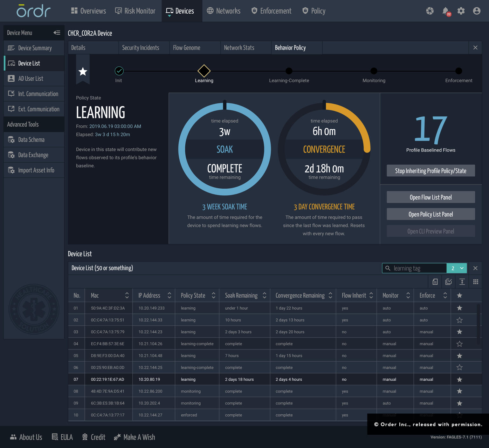This screenshot has height=448, width=489.
Task: Open the settings gear in the top bar
Action: point(461,10)
